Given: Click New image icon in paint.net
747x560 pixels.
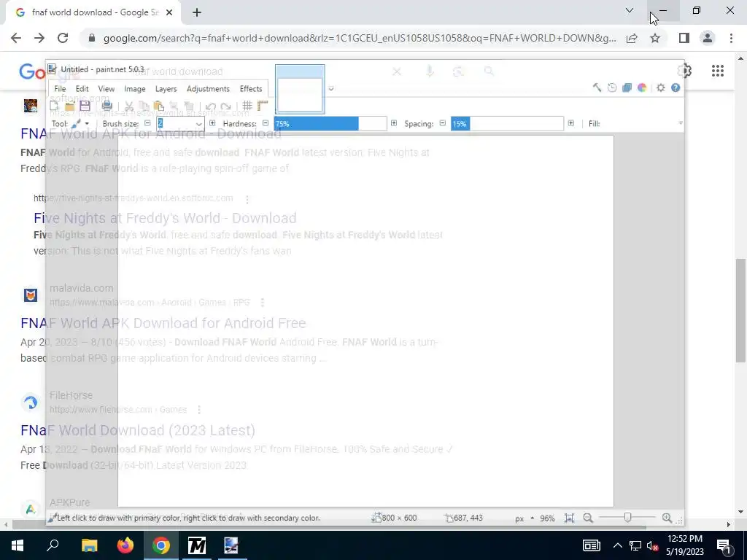Looking at the screenshot, I should 54,106.
